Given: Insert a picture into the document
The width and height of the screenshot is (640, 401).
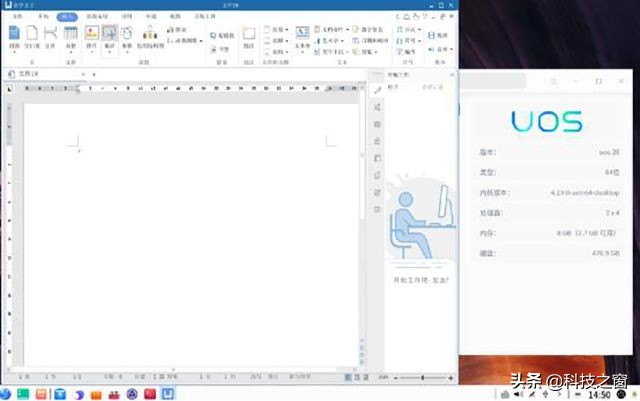Looking at the screenshot, I should tap(91, 37).
